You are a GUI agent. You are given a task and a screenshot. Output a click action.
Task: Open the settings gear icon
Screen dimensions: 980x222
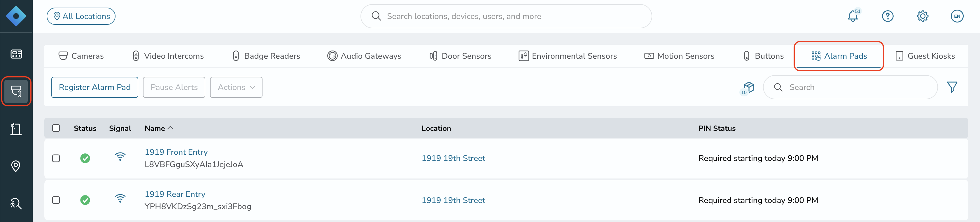pos(923,16)
